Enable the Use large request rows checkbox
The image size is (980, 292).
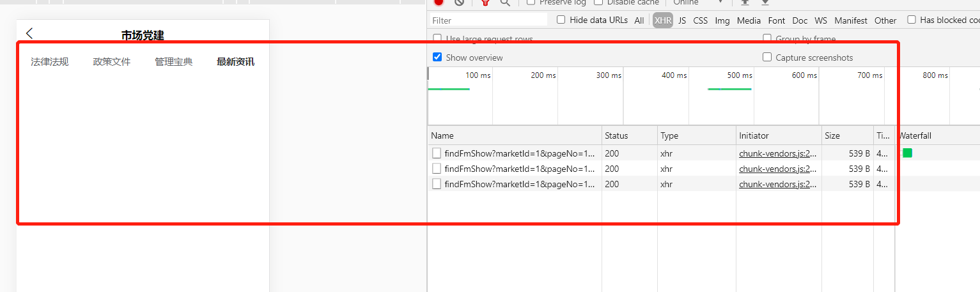tap(437, 38)
